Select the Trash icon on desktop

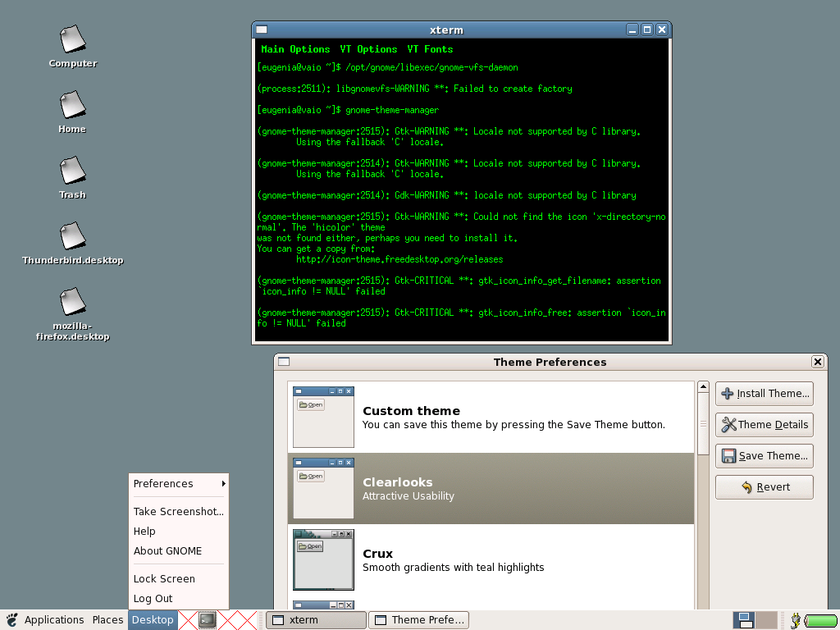72,170
